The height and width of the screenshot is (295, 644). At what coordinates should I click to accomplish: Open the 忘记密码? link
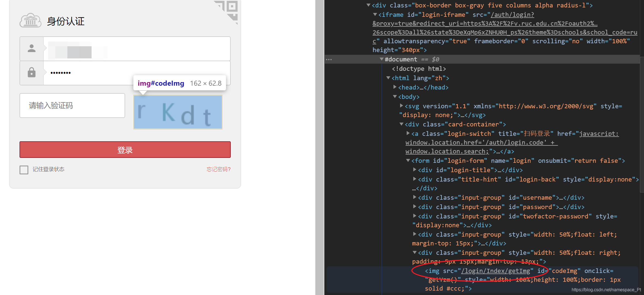point(219,169)
